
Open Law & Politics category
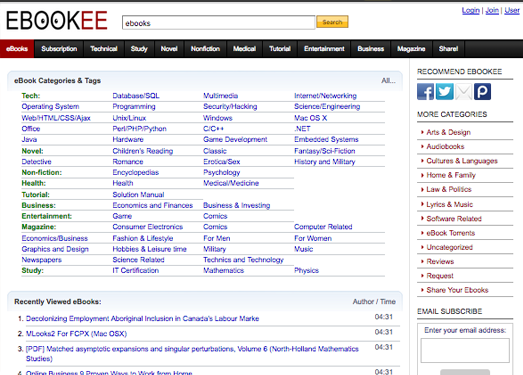click(449, 190)
